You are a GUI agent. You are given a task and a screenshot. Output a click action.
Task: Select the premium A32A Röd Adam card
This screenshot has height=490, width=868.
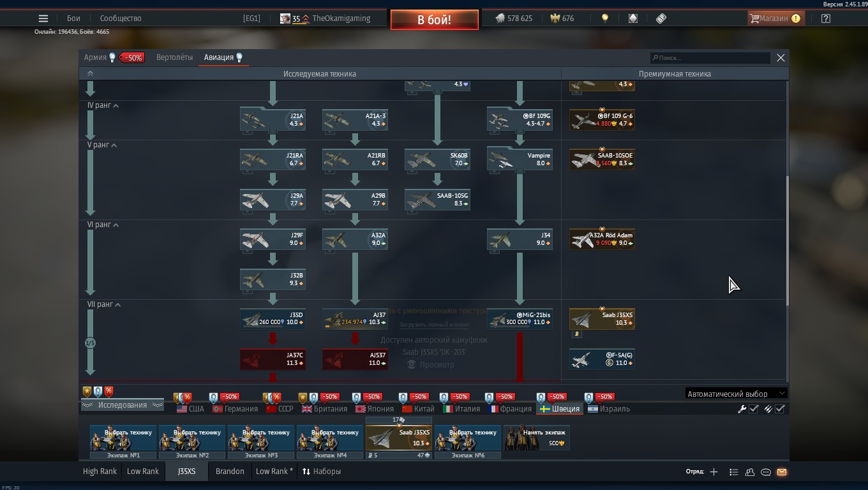(602, 239)
